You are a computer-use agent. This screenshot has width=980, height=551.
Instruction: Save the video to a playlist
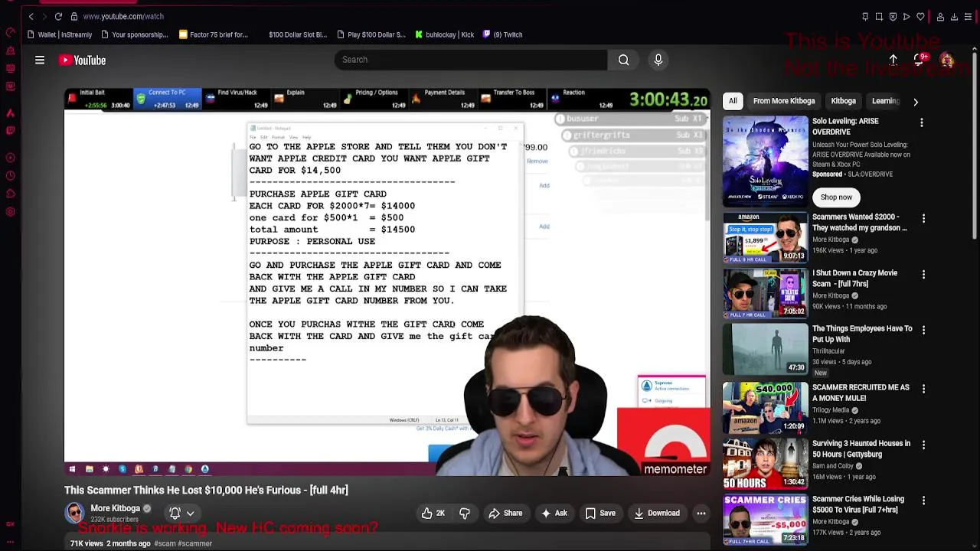coord(600,514)
